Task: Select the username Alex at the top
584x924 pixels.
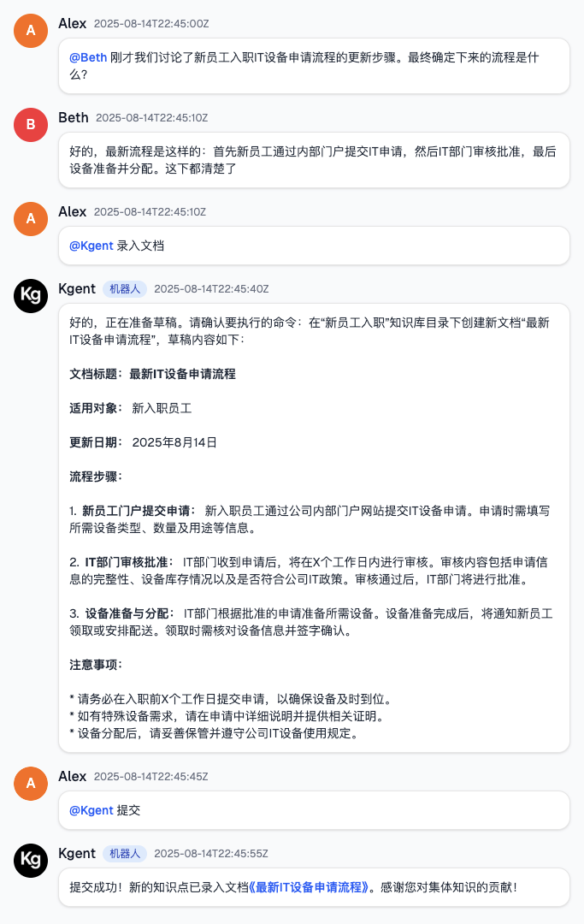Action: point(73,23)
